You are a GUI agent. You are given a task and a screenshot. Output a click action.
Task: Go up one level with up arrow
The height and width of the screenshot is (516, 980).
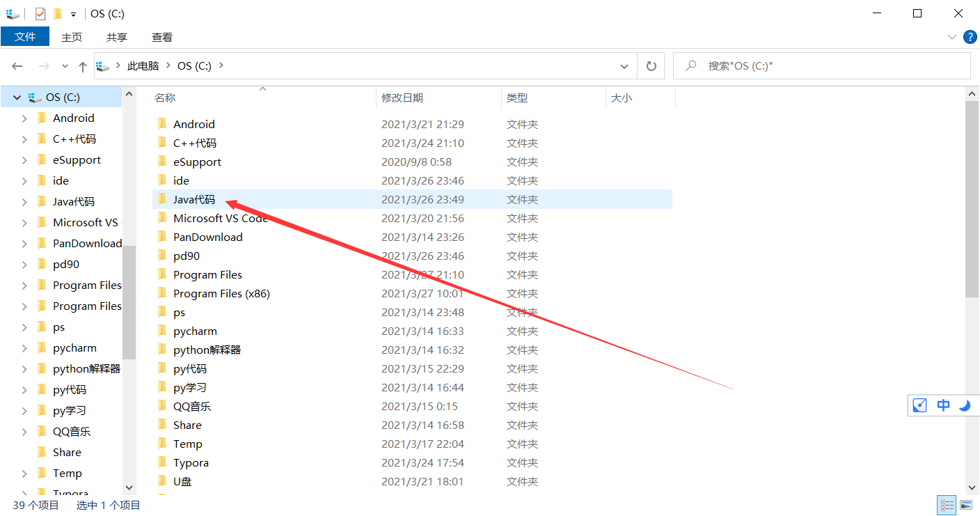click(x=83, y=66)
